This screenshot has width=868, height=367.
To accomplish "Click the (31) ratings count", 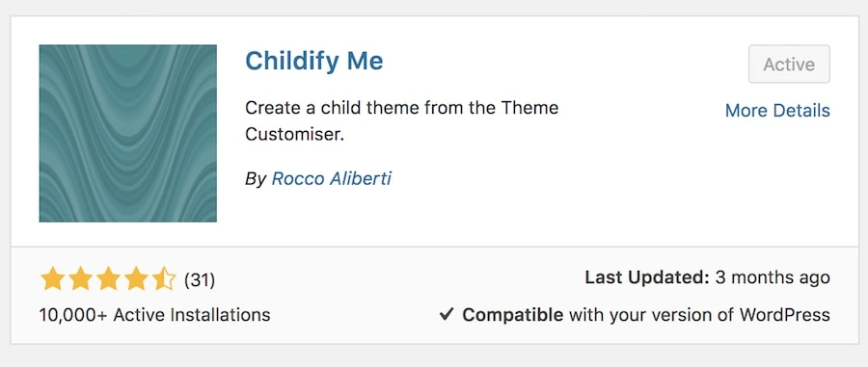I will (200, 280).
